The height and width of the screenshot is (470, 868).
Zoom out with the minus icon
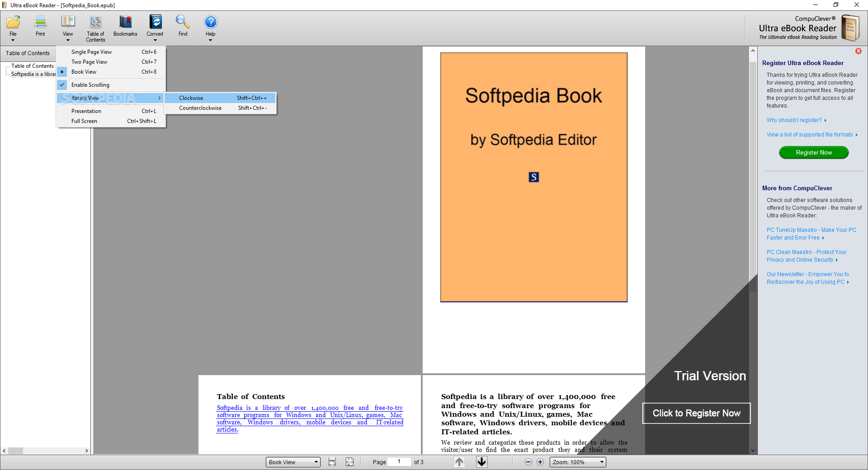click(x=528, y=462)
